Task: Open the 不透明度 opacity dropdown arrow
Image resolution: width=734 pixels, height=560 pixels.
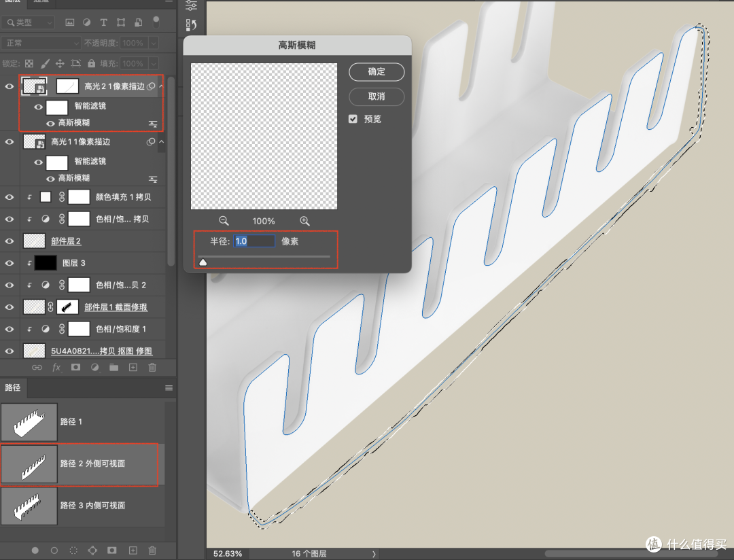Action: tap(154, 43)
